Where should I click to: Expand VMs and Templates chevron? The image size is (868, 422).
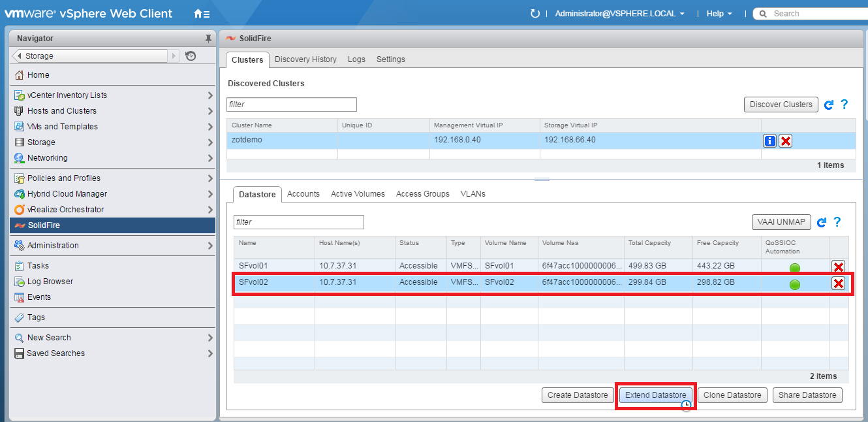(x=209, y=127)
